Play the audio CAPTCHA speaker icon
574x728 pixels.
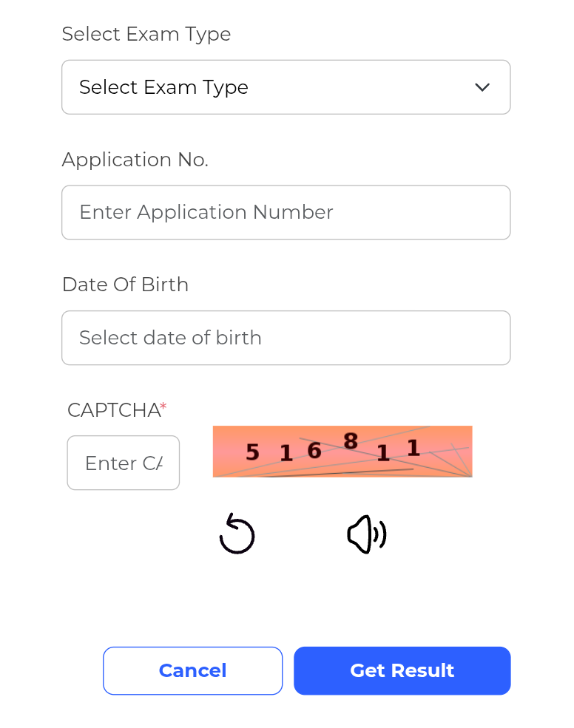(367, 534)
